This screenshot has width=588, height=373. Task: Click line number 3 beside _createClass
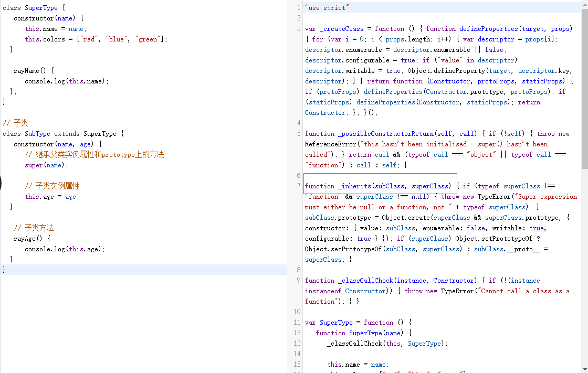point(298,28)
